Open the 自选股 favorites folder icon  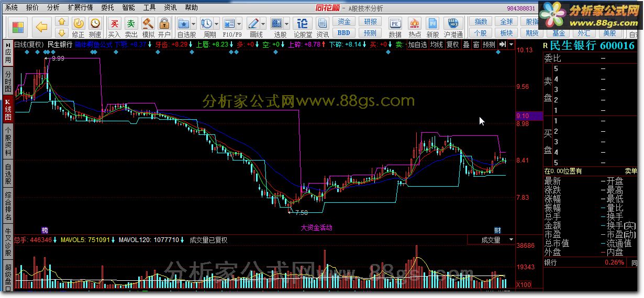[x=184, y=24]
